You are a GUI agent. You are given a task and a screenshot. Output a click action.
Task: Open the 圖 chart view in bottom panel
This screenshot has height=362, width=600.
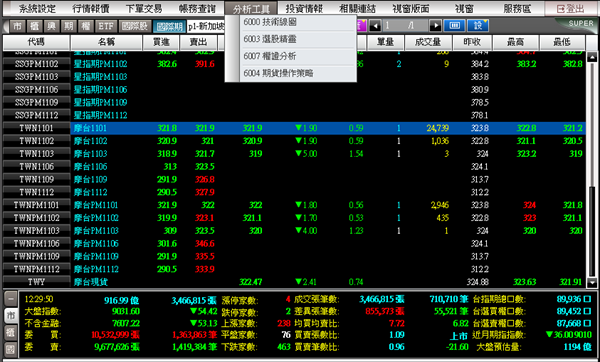coord(10,349)
